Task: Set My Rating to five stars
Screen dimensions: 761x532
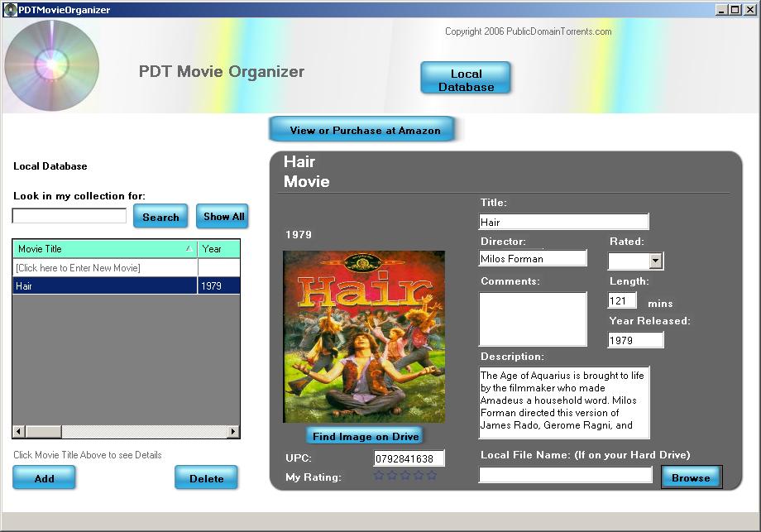Action: (x=431, y=476)
